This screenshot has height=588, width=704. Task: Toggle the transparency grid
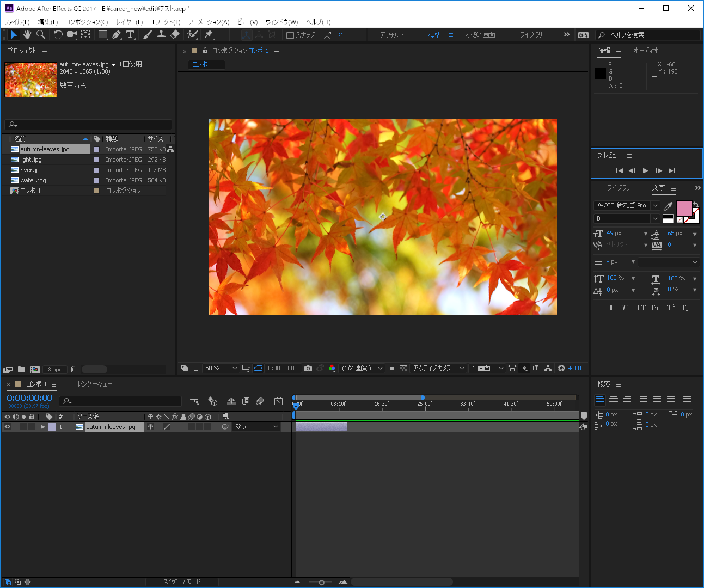click(x=403, y=369)
